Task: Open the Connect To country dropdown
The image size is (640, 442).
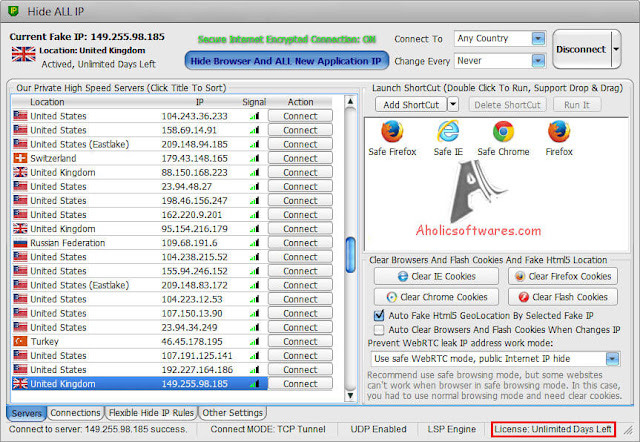Action: [538, 39]
